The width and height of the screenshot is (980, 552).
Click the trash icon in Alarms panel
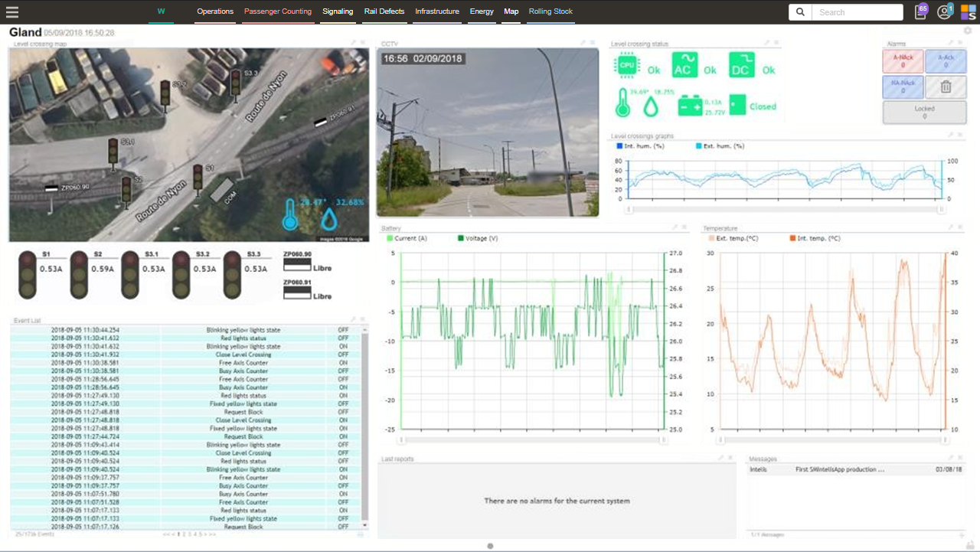(945, 87)
